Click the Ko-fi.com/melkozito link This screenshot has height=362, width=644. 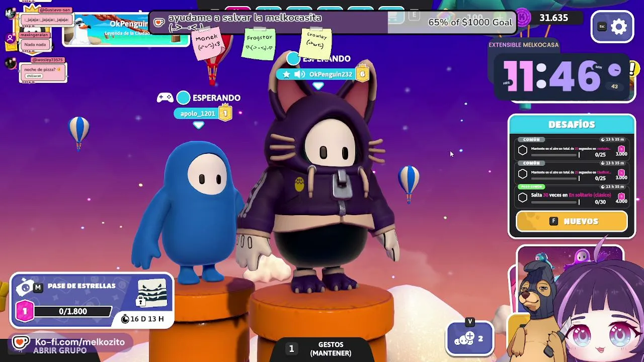79,342
